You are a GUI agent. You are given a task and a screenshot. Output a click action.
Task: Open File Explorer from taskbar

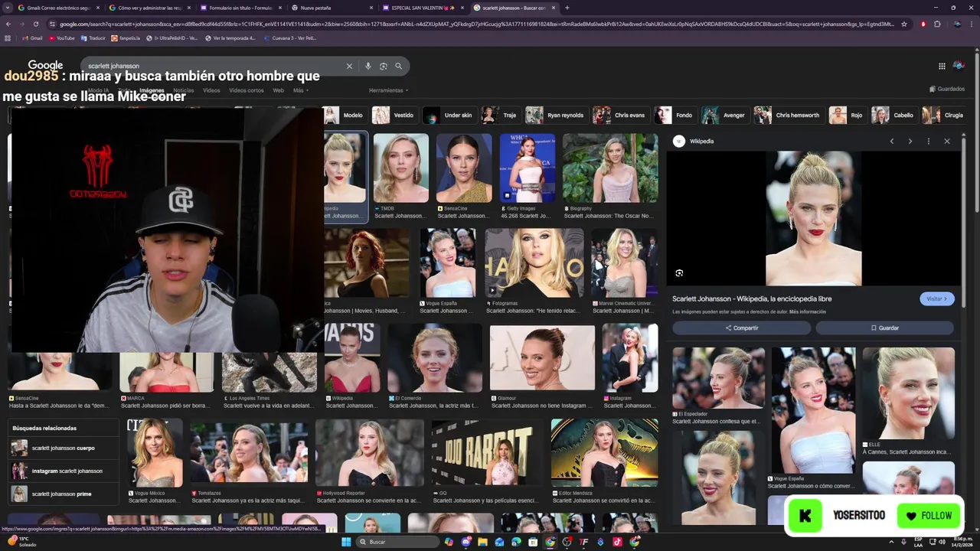tap(482, 542)
